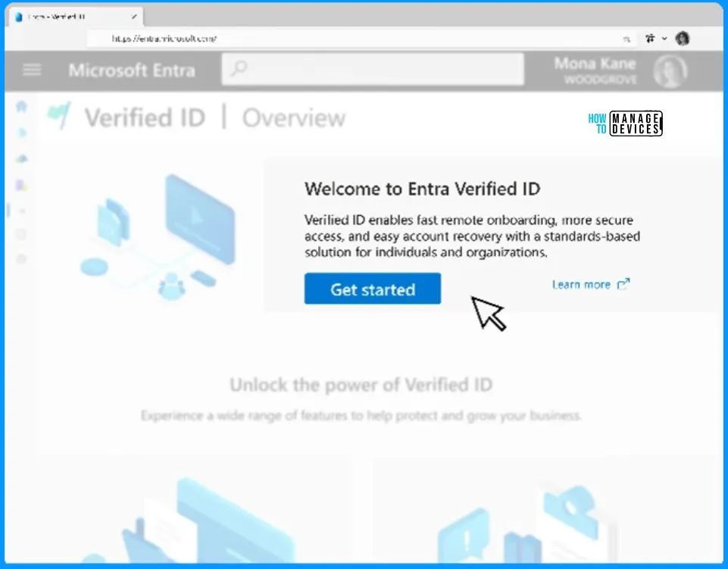Click the cloud icon in the sidebar
The width and height of the screenshot is (728, 569).
[x=21, y=159]
